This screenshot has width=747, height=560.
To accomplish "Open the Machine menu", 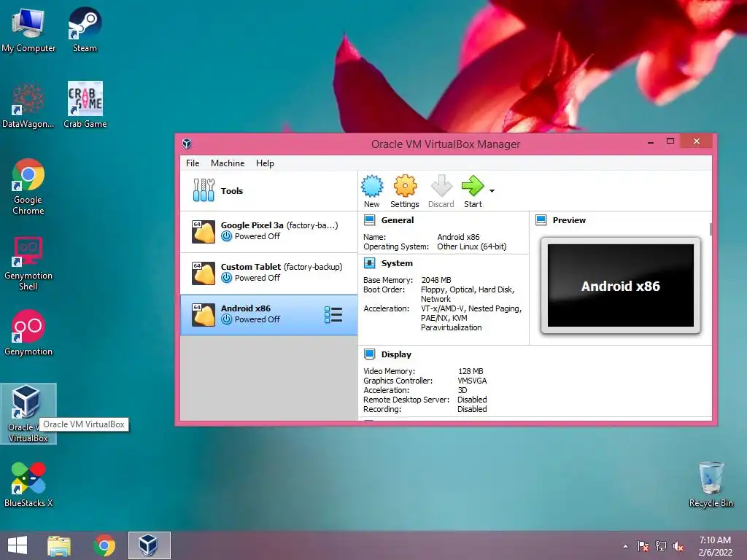I will (x=228, y=163).
